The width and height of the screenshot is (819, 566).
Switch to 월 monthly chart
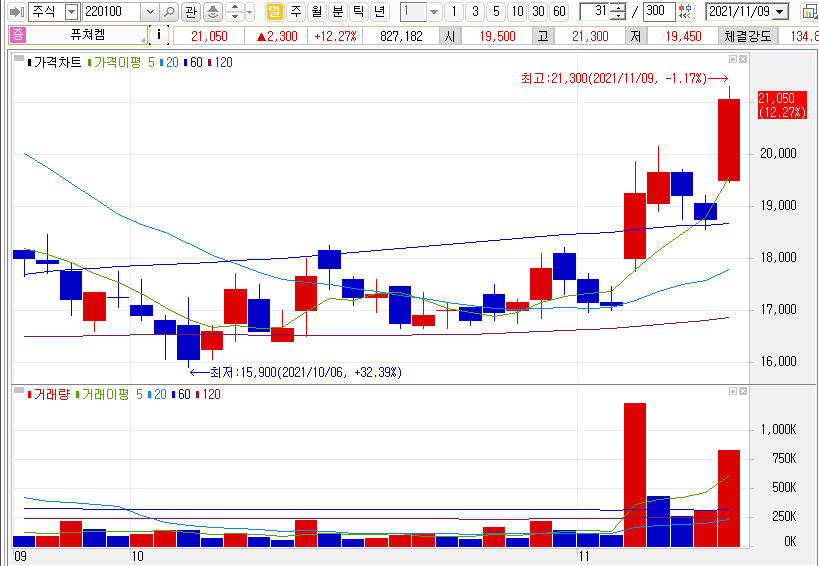pos(317,11)
